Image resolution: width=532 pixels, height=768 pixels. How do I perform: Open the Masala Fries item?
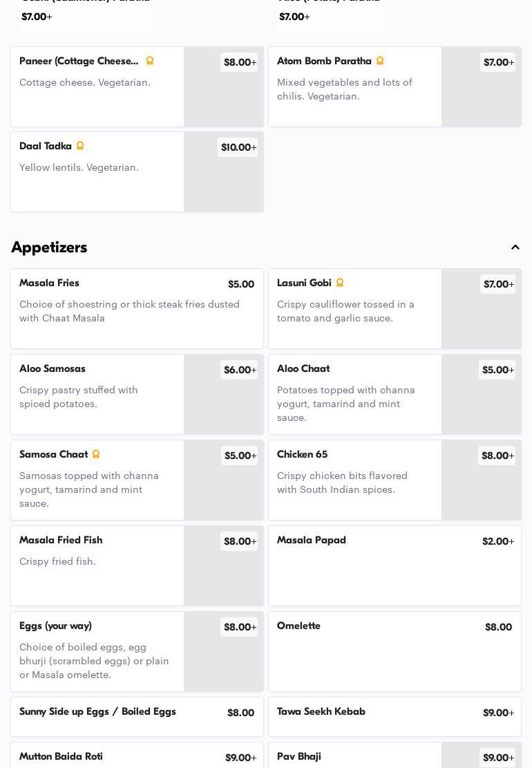click(137, 308)
